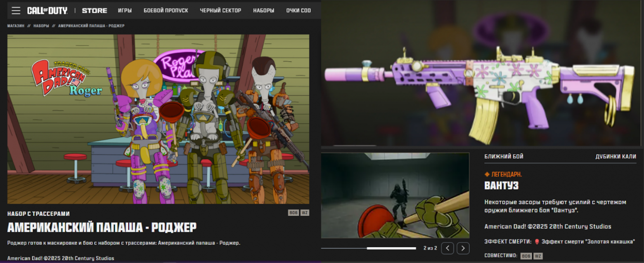Open the STORE section link
644x263 pixels.
[95, 10]
